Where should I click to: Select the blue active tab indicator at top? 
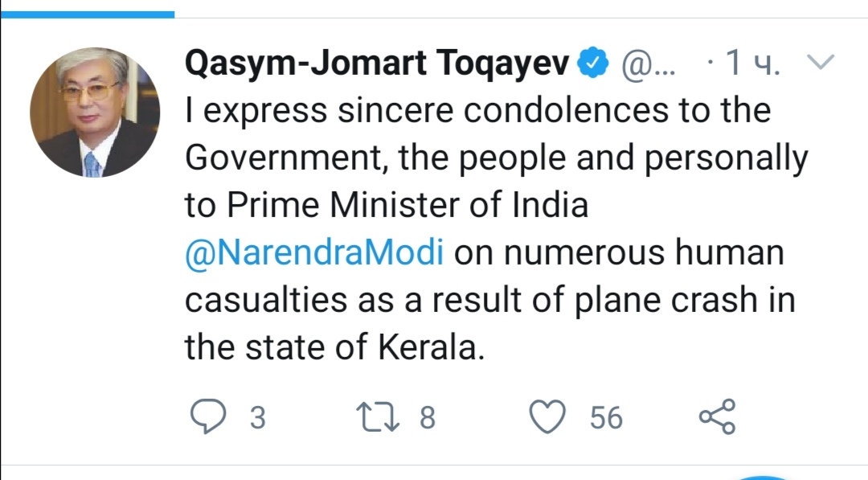click(87, 14)
